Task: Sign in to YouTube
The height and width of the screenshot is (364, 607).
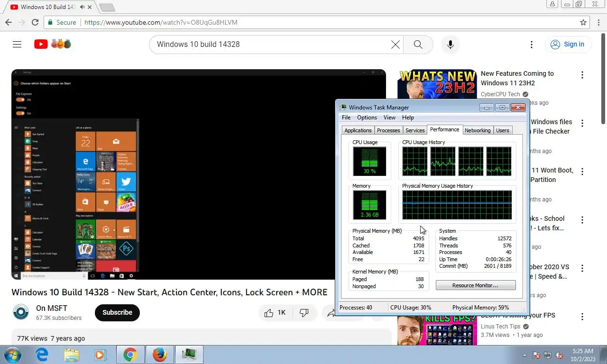Action: (x=568, y=45)
